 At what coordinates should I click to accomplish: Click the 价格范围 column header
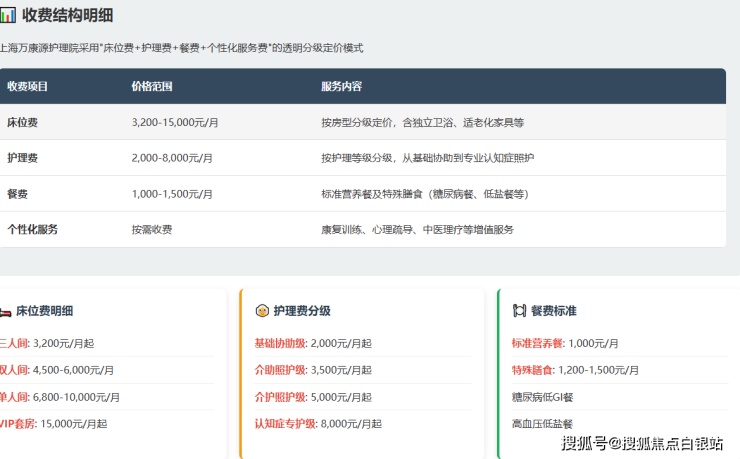152,87
